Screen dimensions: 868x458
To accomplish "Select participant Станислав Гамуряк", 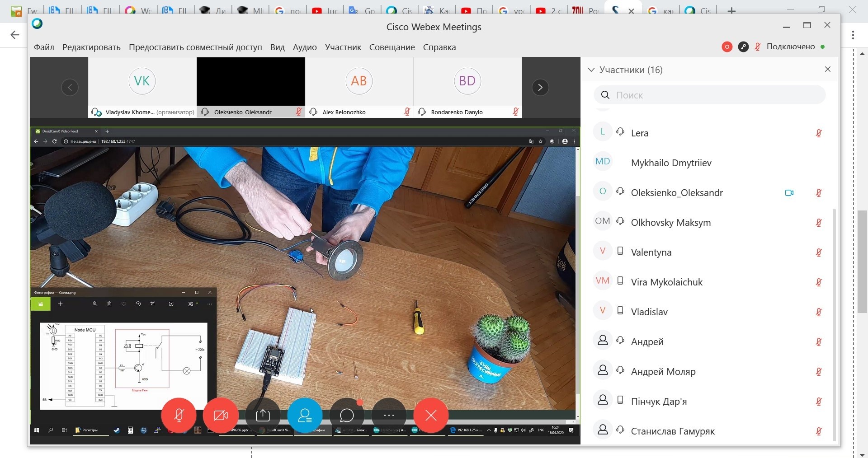I will 709,431.
